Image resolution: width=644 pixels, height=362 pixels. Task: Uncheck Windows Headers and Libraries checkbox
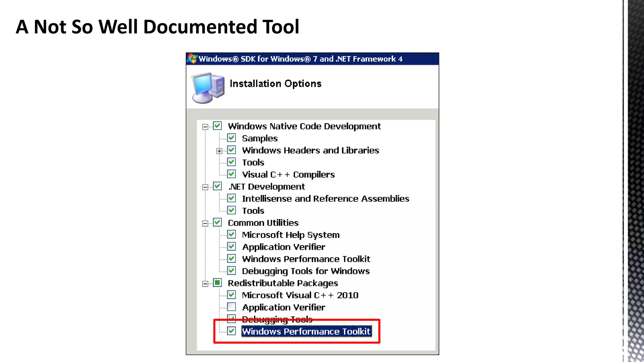click(x=231, y=150)
